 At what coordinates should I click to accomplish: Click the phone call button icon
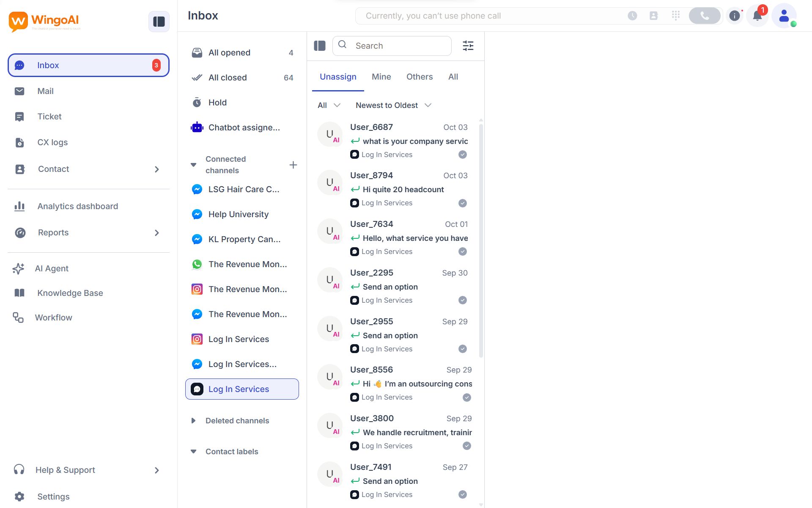704,16
